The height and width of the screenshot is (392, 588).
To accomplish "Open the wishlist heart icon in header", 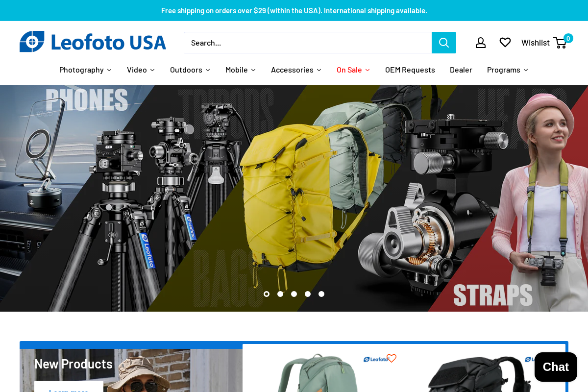I will point(505,42).
